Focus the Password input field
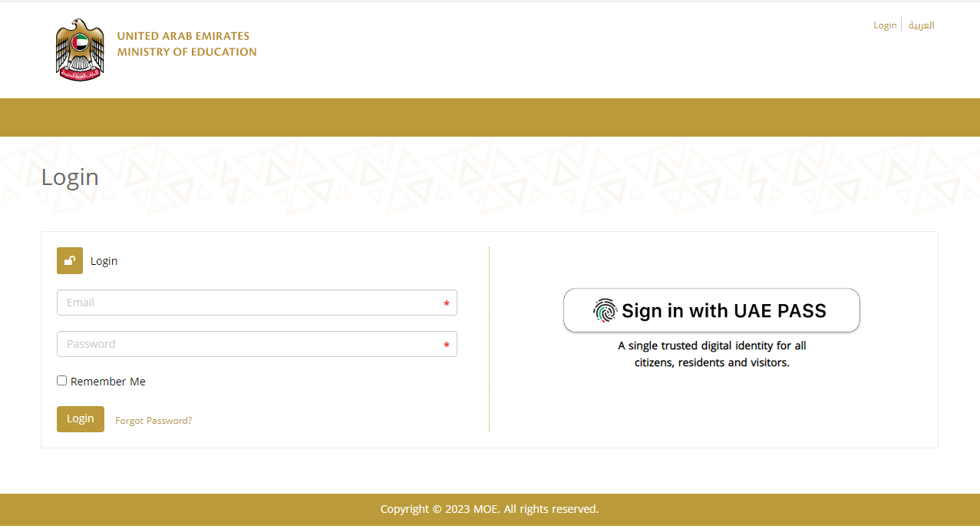Screen dimensions: 980x529 [x=257, y=344]
